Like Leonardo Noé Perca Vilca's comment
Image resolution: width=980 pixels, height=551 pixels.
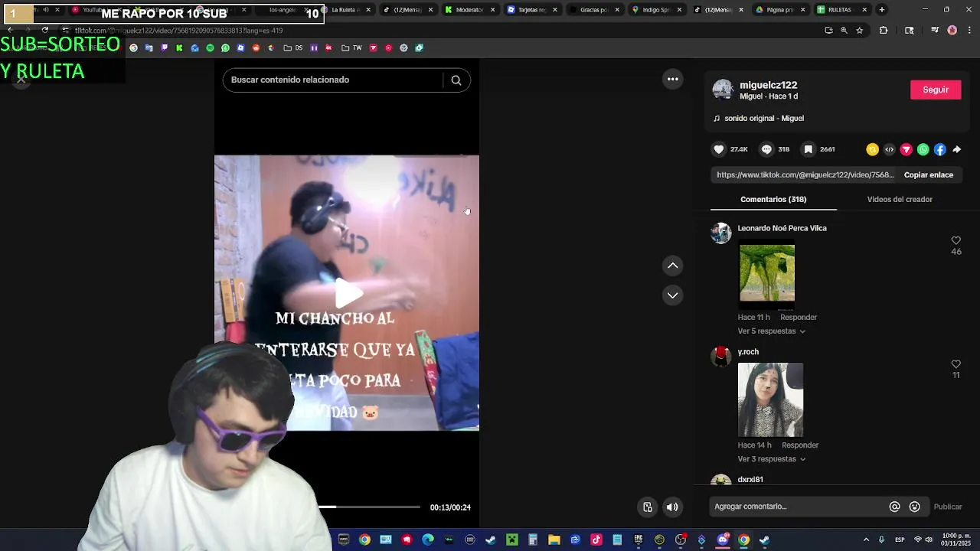click(x=955, y=240)
